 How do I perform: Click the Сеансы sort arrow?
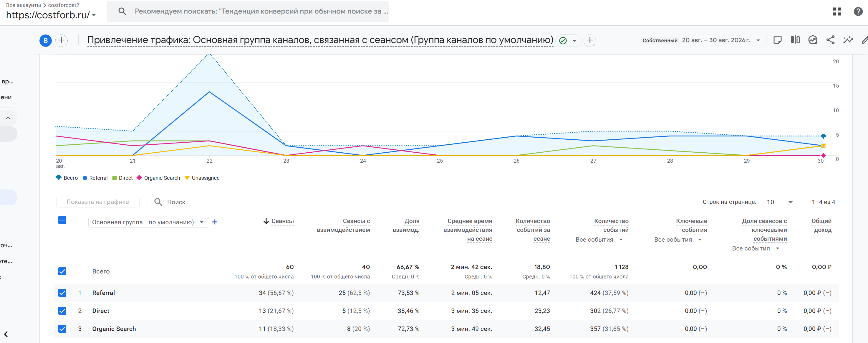coord(266,221)
